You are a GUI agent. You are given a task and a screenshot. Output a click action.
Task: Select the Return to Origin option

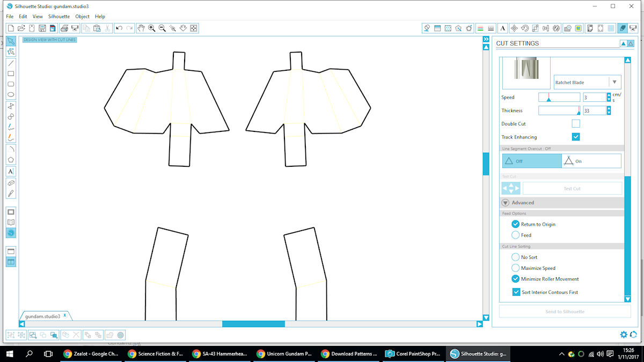pyautogui.click(x=515, y=224)
